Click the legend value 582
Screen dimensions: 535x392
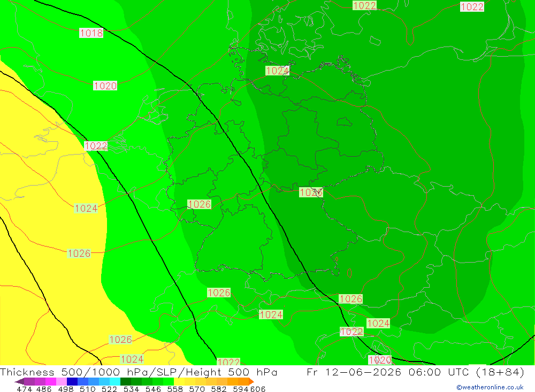pyautogui.click(x=218, y=389)
